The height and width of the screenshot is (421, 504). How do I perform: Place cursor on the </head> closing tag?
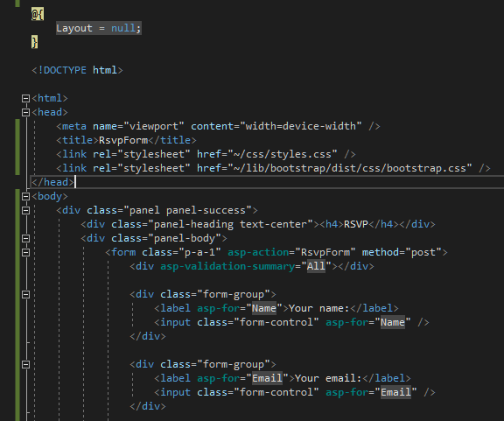[52, 182]
